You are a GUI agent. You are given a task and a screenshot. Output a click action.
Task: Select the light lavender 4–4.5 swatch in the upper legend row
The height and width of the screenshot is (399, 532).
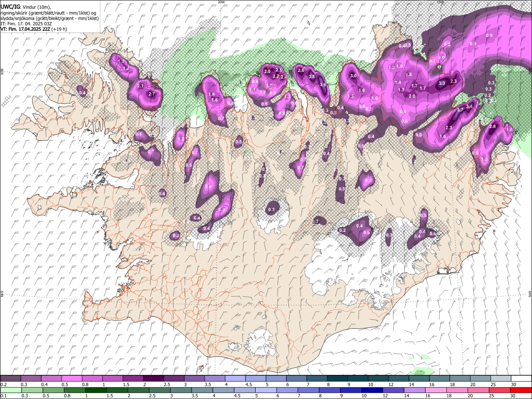pos(236,378)
